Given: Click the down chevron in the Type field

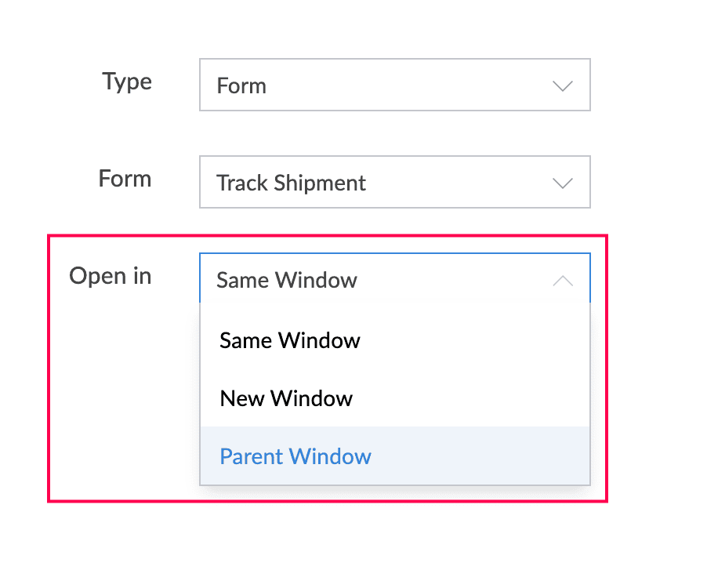Looking at the screenshot, I should 563,86.
